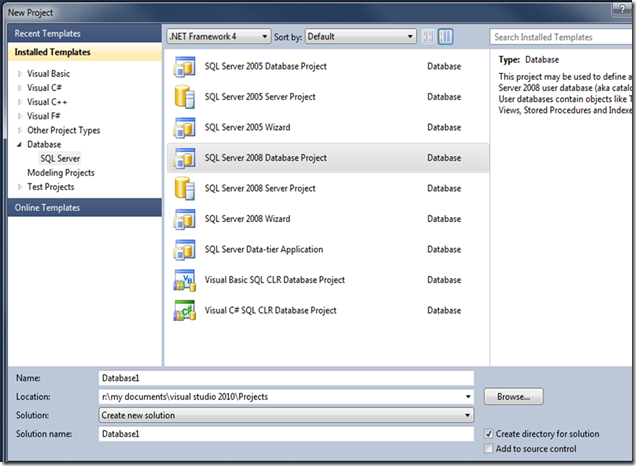Open the Sort by Default dropdown
636x466 pixels.
tap(361, 37)
